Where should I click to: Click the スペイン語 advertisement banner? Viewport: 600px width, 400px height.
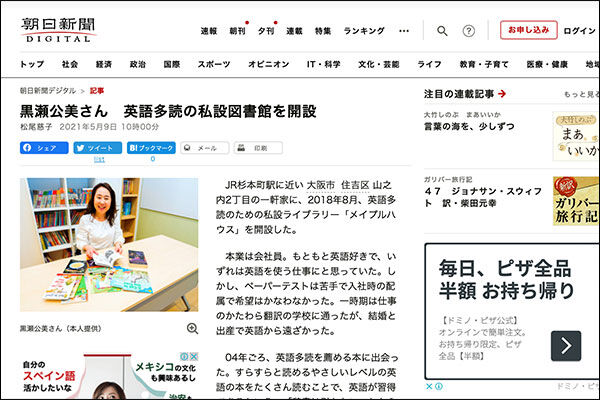[109, 376]
